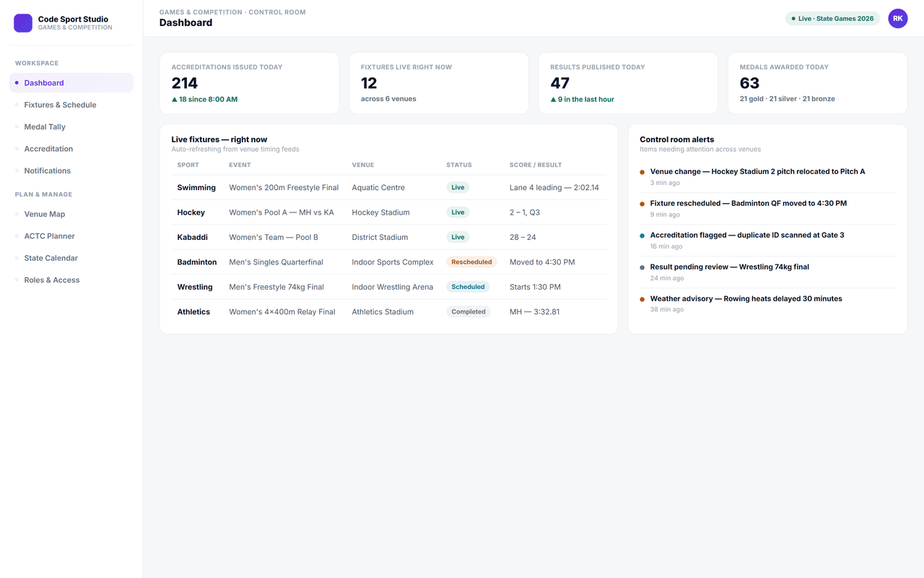Click the Completed status badge
The image size is (924, 578).
(x=468, y=312)
